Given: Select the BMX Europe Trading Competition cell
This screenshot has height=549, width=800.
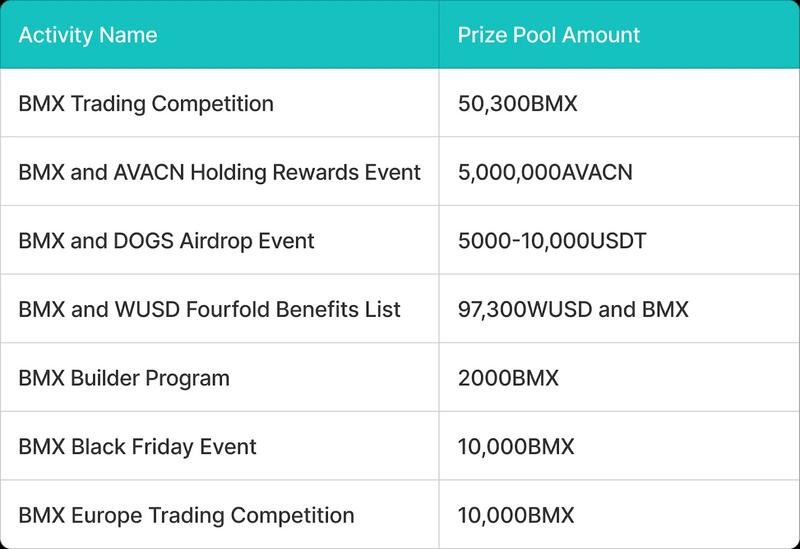Looking at the screenshot, I should [x=186, y=515].
